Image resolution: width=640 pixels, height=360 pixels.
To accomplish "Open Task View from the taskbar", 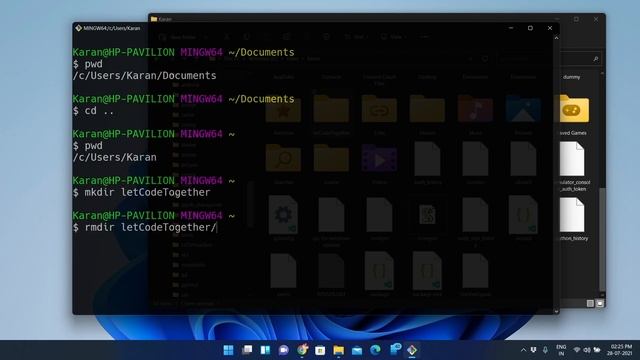I will pyautogui.click(x=247, y=350).
